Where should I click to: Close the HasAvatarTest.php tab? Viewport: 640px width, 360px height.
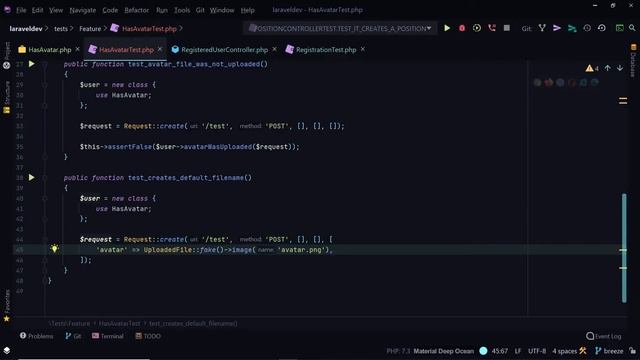[x=160, y=49]
